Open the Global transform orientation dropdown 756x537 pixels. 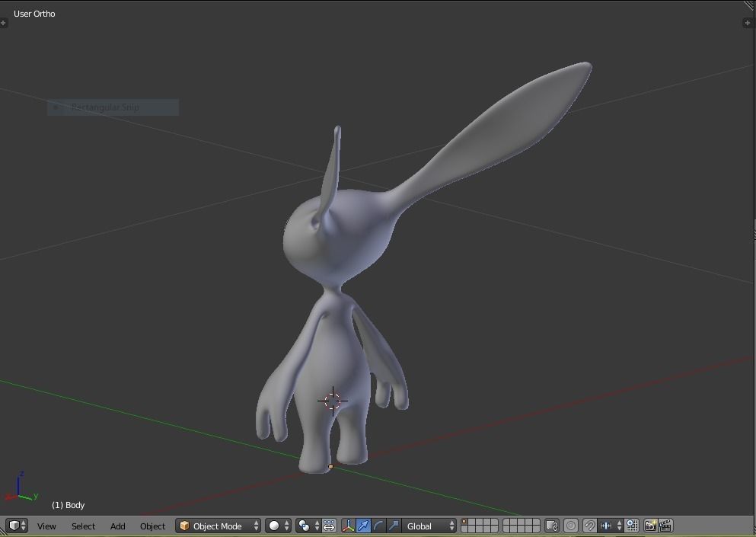pos(429,526)
